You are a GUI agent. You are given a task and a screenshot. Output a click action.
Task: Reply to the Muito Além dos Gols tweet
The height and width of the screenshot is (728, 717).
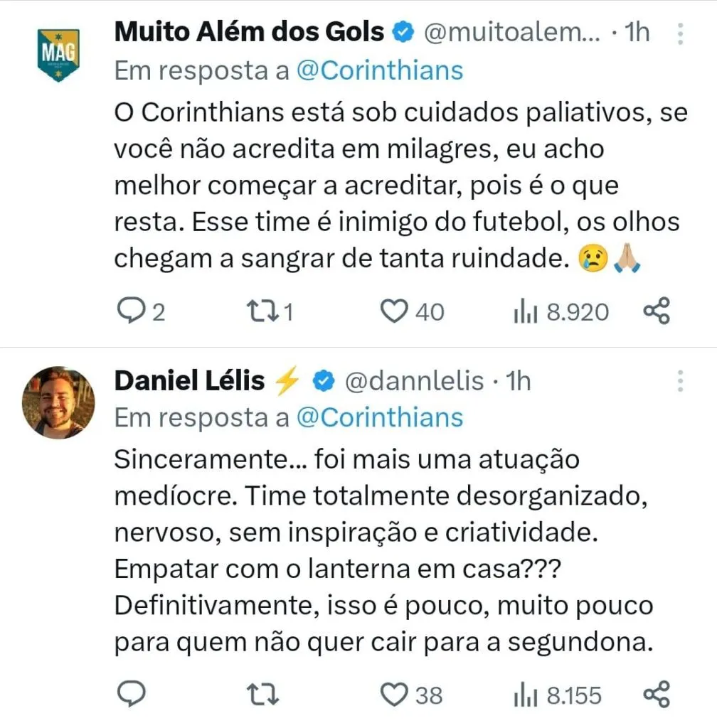click(x=130, y=311)
